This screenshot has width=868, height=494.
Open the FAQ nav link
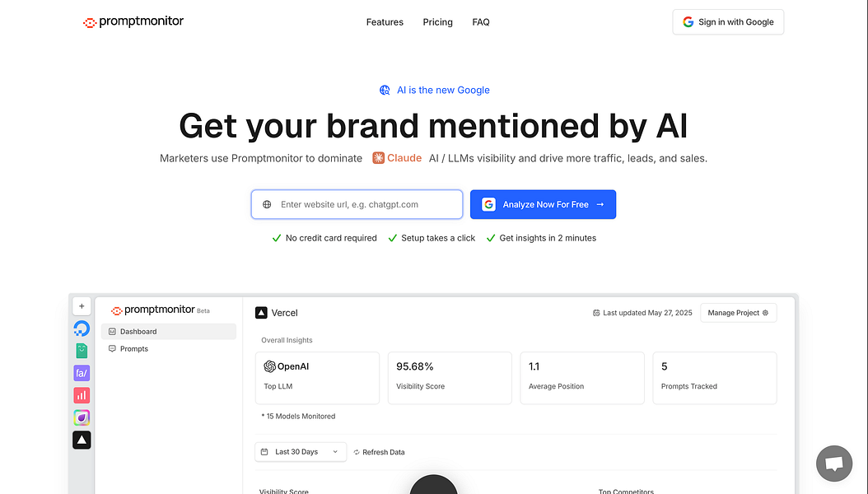click(481, 22)
